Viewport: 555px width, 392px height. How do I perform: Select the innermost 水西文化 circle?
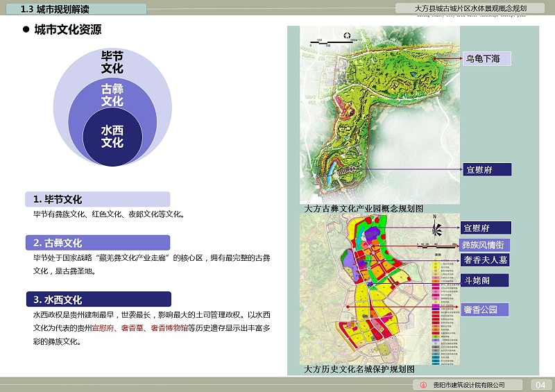pos(112,137)
